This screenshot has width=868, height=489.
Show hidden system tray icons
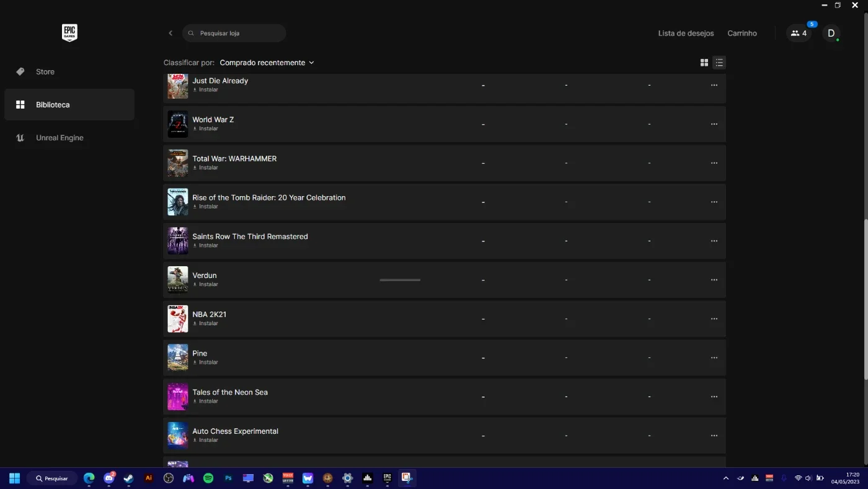[x=725, y=478]
